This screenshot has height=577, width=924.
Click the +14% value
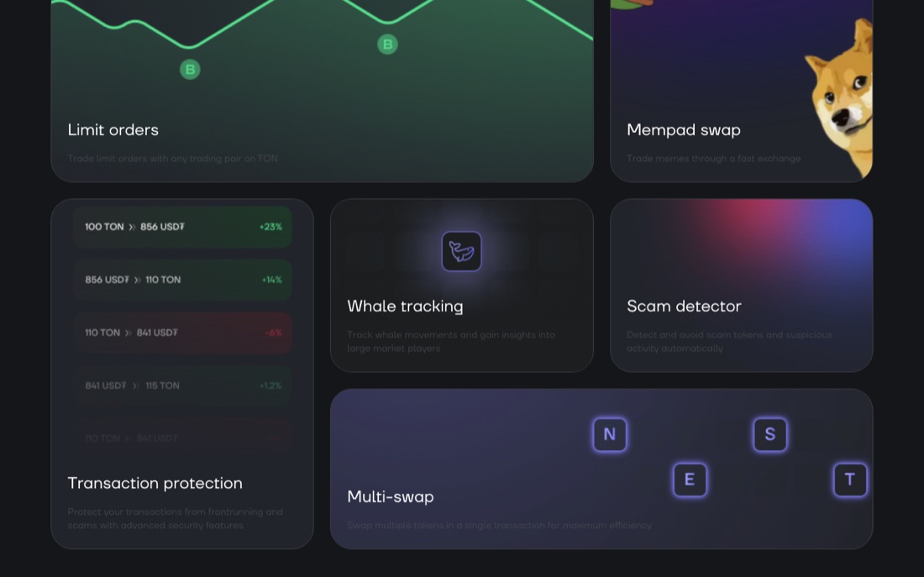[x=271, y=280]
